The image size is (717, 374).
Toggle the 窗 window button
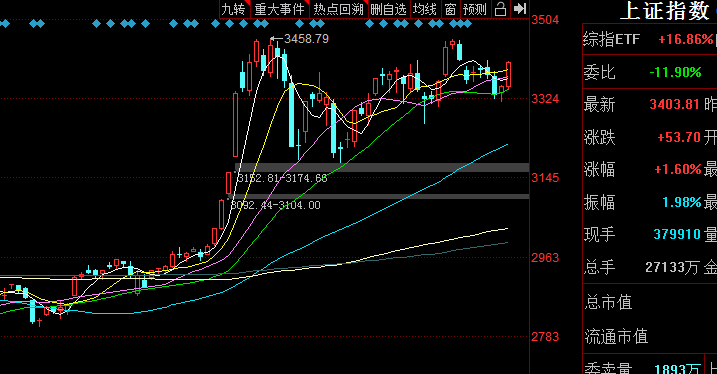[450, 9]
